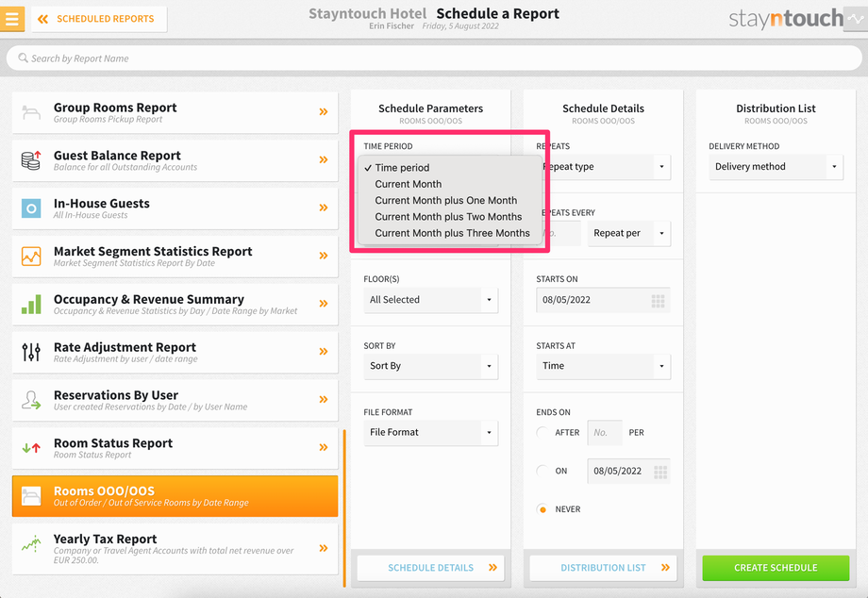Screen dimensions: 868x598
Task: Expand Yearly Tax Report chevron
Action: point(324,548)
